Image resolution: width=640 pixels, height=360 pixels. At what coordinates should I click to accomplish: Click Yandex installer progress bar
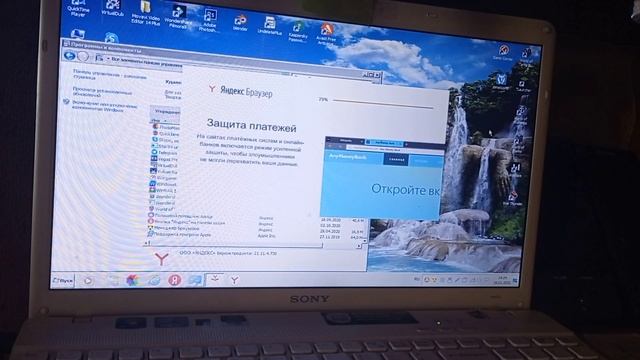[383, 104]
